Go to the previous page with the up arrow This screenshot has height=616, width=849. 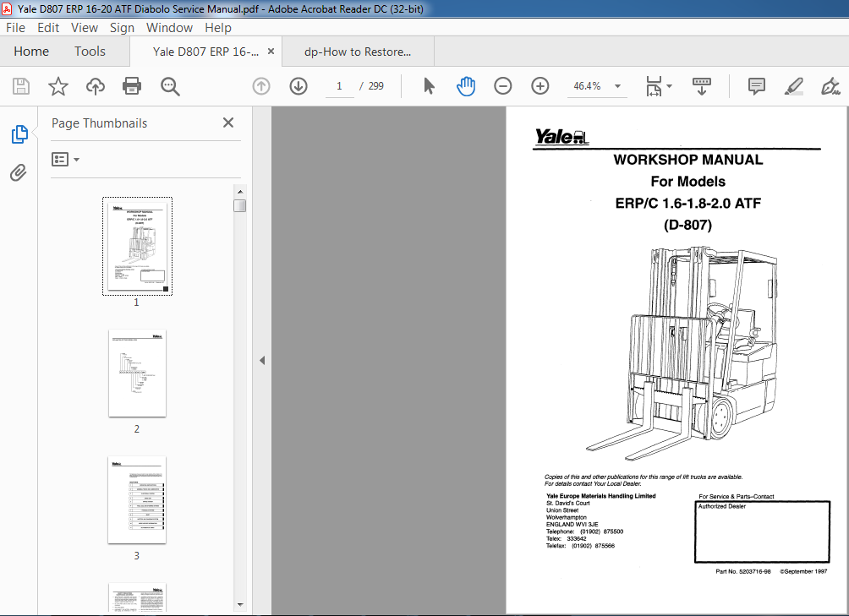pos(261,86)
